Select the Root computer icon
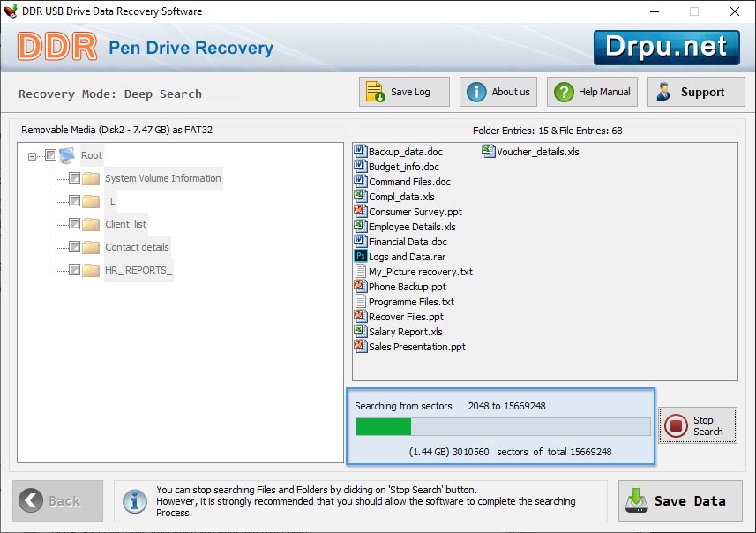Image resolution: width=756 pixels, height=533 pixels. pyautogui.click(x=67, y=155)
